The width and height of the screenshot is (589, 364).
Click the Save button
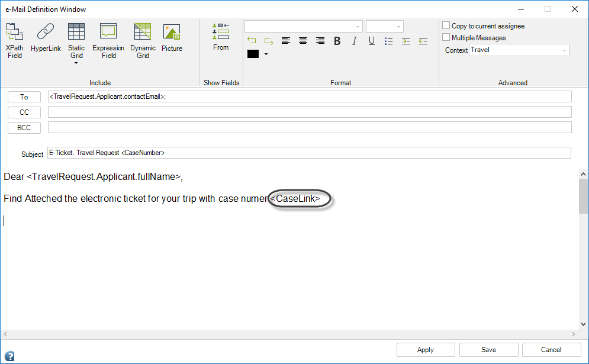pyautogui.click(x=489, y=350)
